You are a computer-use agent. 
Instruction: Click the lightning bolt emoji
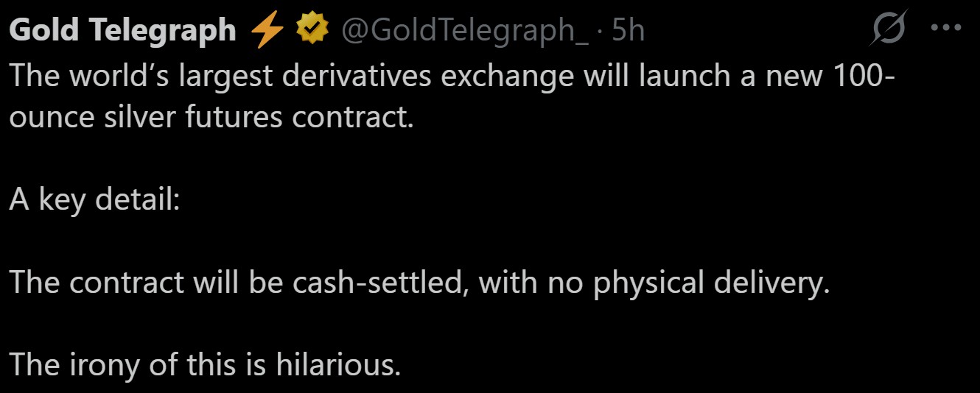268,30
